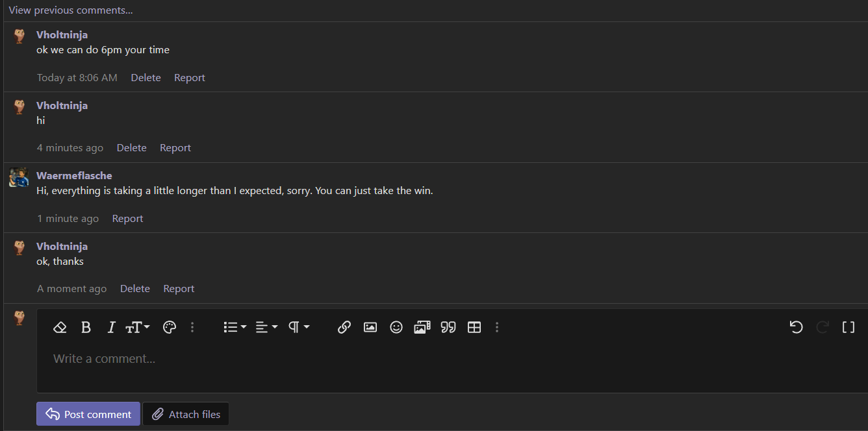Open Vholtninja name on 'hi' comment
The image size is (868, 431).
tap(62, 105)
